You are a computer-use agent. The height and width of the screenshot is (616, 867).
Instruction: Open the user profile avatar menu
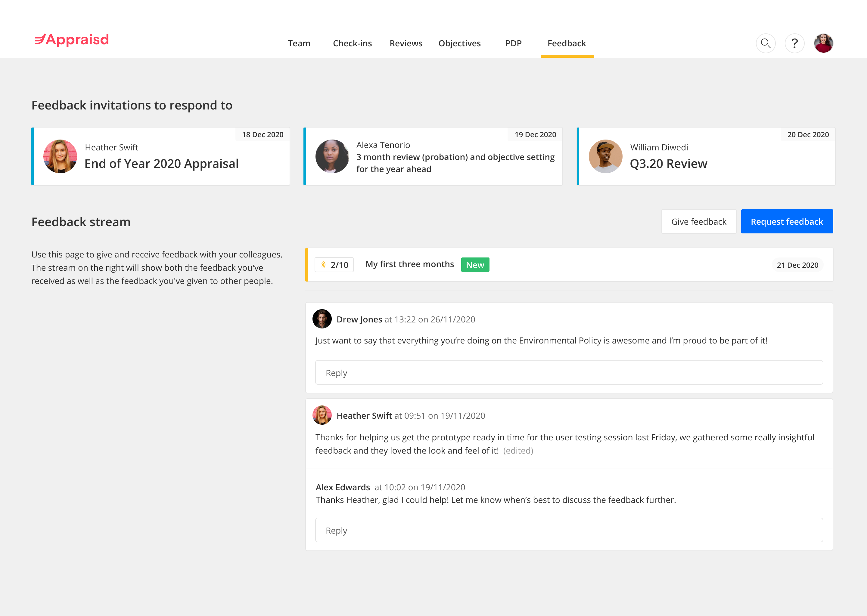[x=823, y=43]
